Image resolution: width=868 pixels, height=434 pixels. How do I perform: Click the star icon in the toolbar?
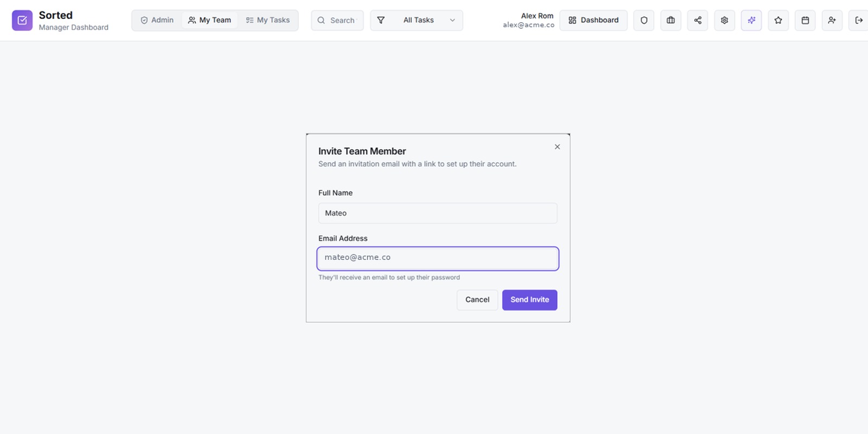coord(778,20)
